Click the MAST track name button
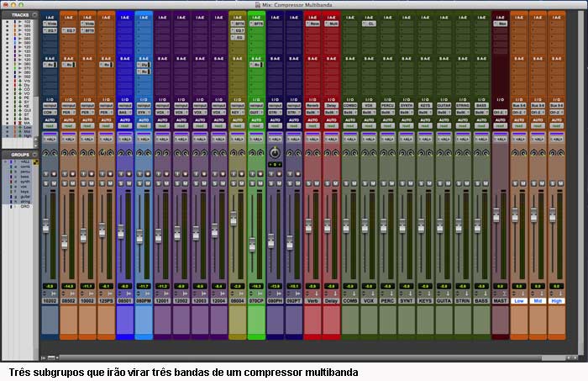 (501, 300)
